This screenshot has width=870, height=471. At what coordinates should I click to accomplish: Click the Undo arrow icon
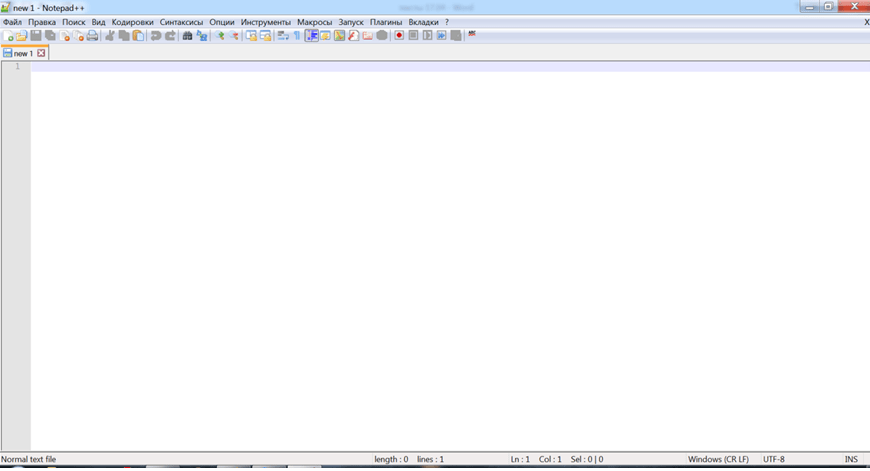(156, 36)
